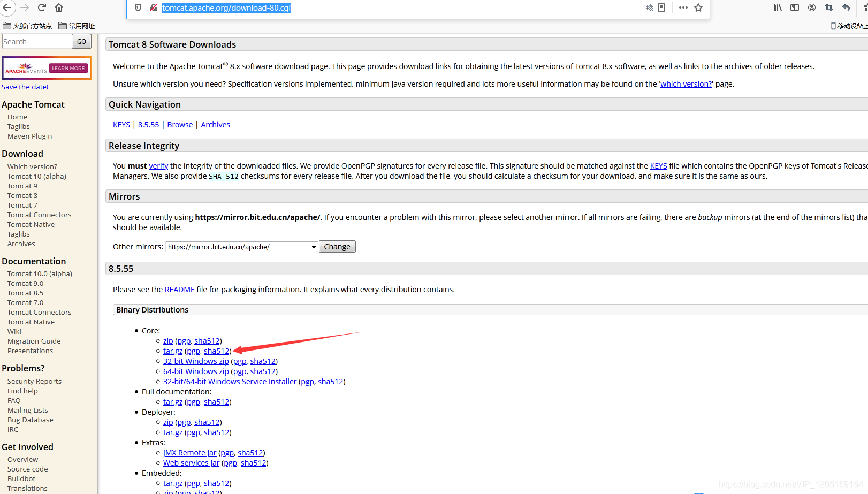This screenshot has height=494, width=868.
Task: Download the Core tar.gz distribution
Action: [173, 351]
